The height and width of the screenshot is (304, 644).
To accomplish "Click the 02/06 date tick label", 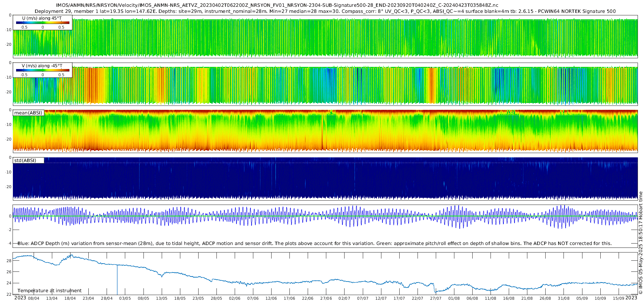I will (235, 298).
